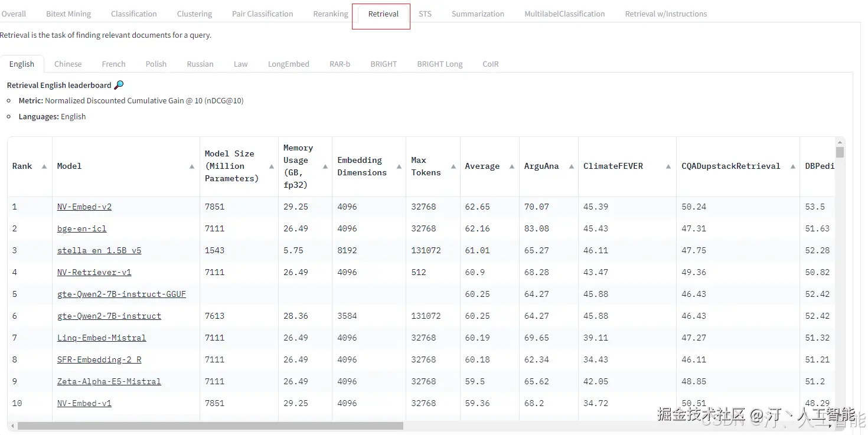Viewport: 868px width, 435px height.
Task: Open the Overall tab
Action: (x=14, y=14)
